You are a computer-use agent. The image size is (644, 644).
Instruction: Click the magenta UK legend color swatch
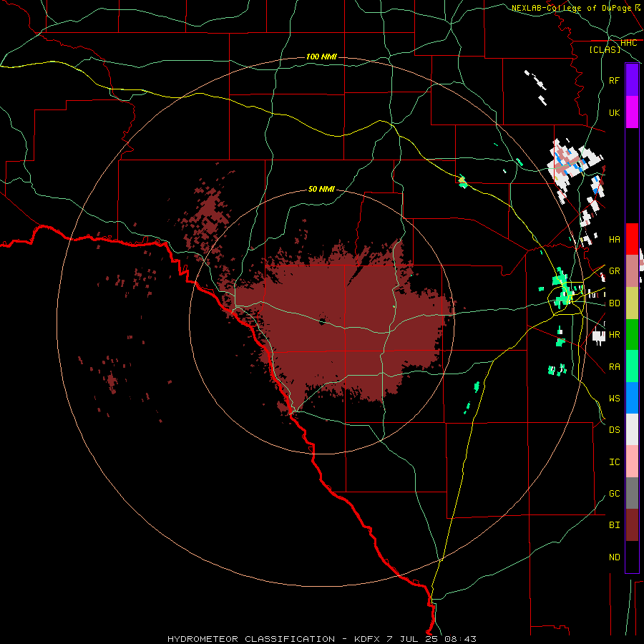coord(632,112)
